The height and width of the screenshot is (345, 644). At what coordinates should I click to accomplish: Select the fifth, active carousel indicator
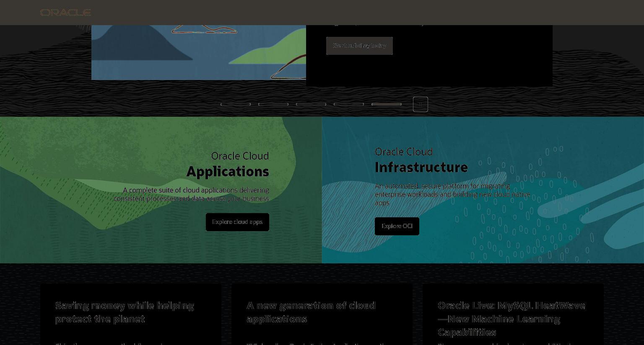387,104
